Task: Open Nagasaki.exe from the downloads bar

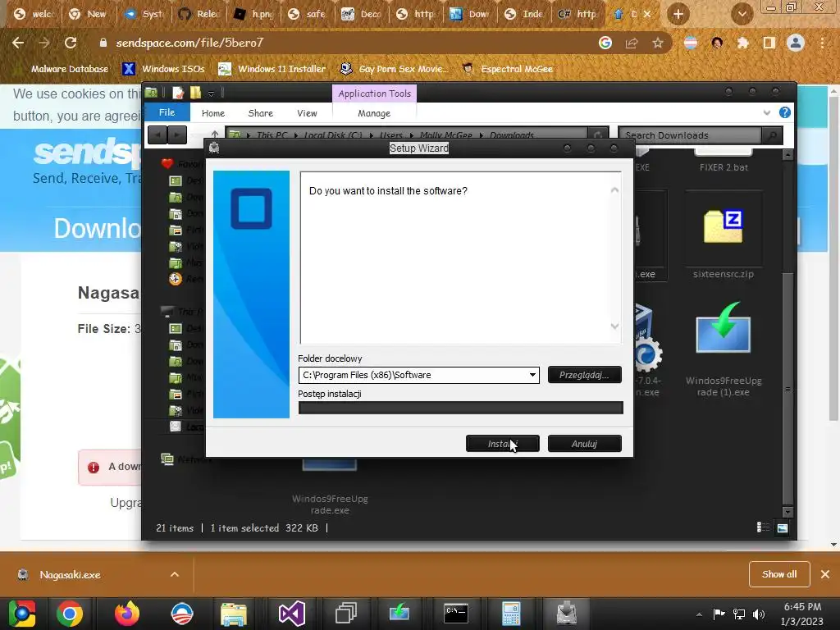Action: 70,574
